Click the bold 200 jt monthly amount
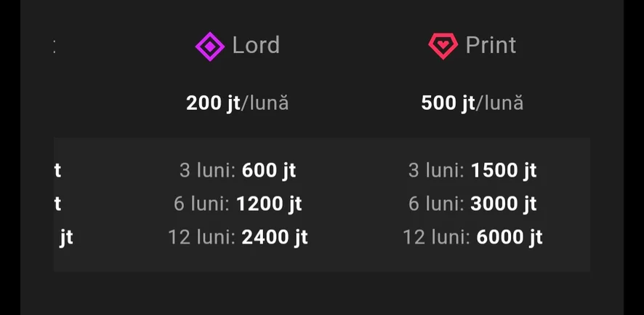The image size is (644, 315). coord(213,103)
